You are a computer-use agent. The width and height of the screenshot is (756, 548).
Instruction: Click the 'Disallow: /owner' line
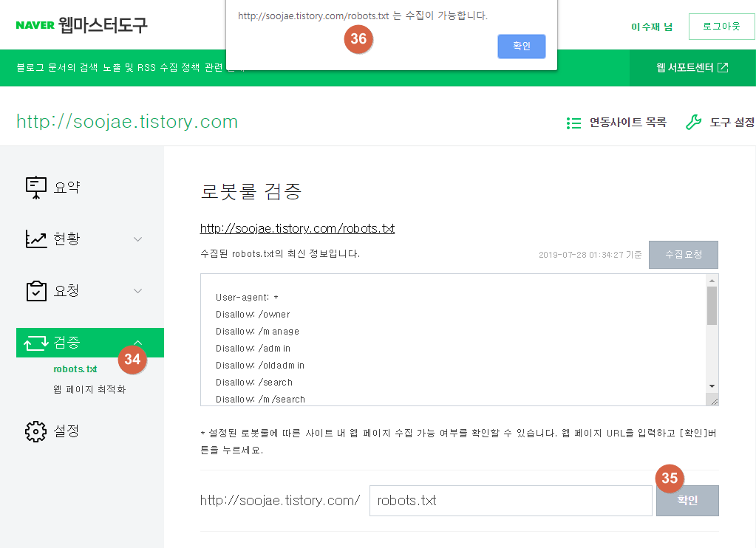click(253, 315)
